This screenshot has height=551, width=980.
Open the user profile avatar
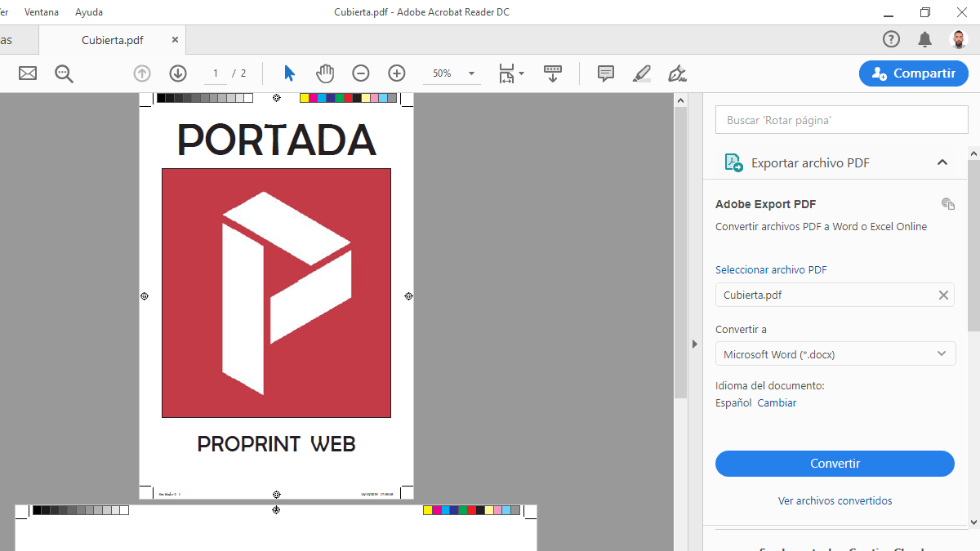click(x=958, y=39)
